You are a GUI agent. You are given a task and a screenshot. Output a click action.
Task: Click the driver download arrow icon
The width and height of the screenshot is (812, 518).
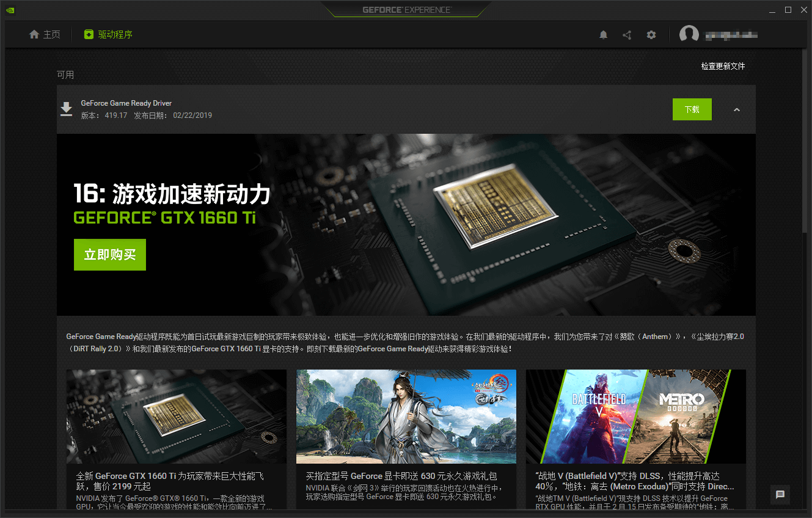(67, 109)
